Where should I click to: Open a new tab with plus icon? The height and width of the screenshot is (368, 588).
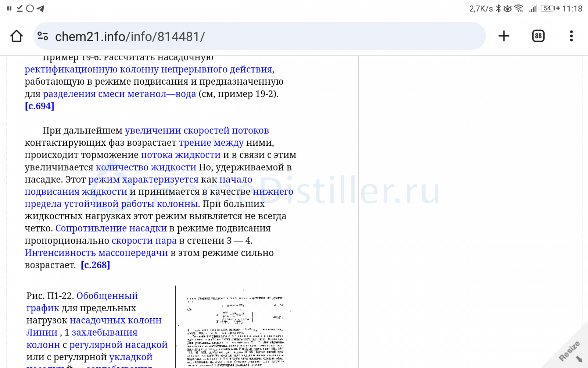coord(503,36)
